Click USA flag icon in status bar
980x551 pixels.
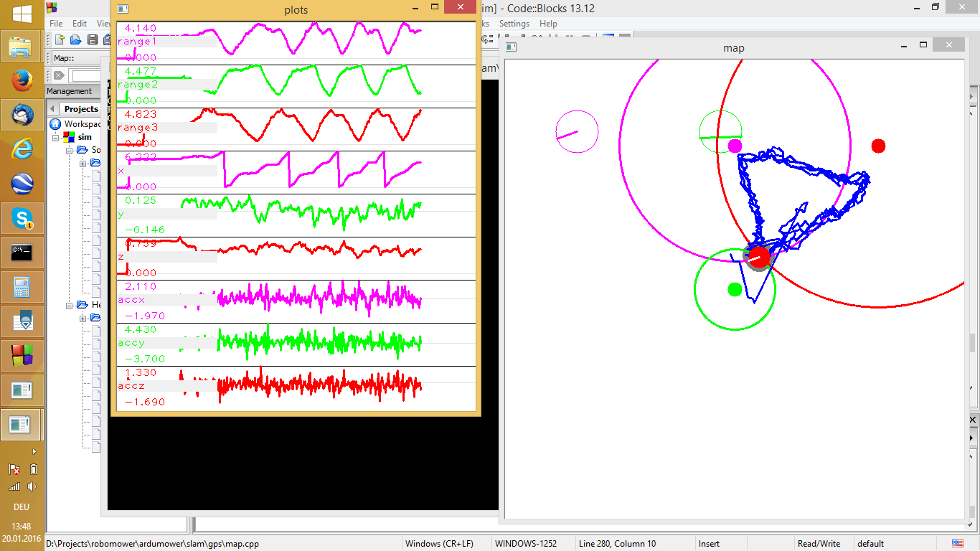pyautogui.click(x=958, y=543)
